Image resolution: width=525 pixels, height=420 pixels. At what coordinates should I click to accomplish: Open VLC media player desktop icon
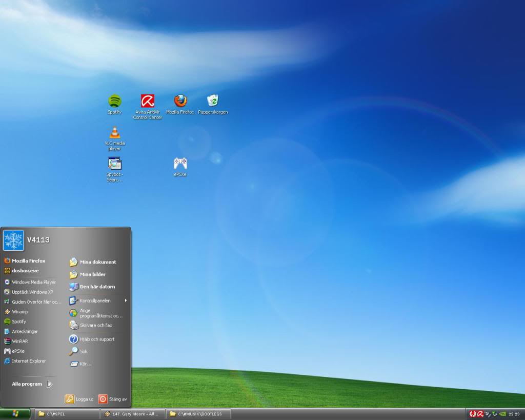115,133
